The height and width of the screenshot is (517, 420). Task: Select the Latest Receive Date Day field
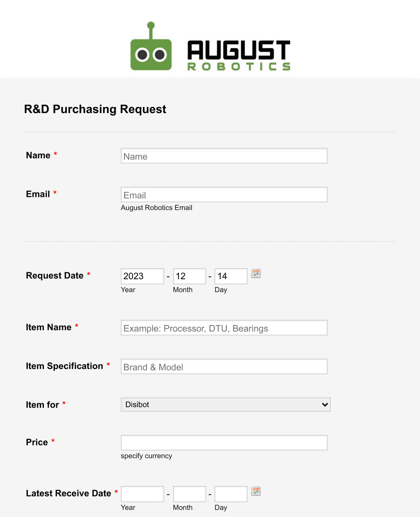point(231,494)
